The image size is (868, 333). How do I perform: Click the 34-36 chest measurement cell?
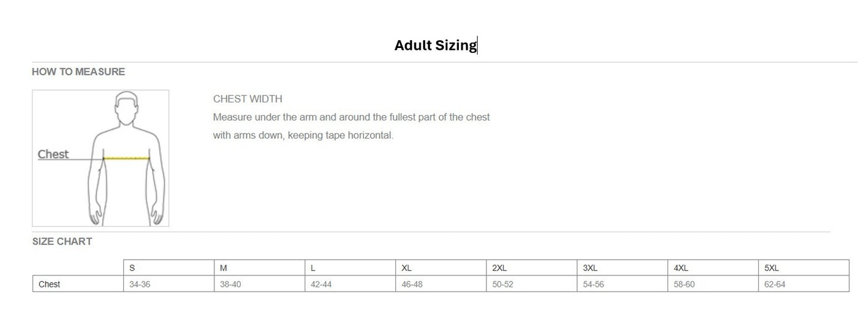coord(140,284)
